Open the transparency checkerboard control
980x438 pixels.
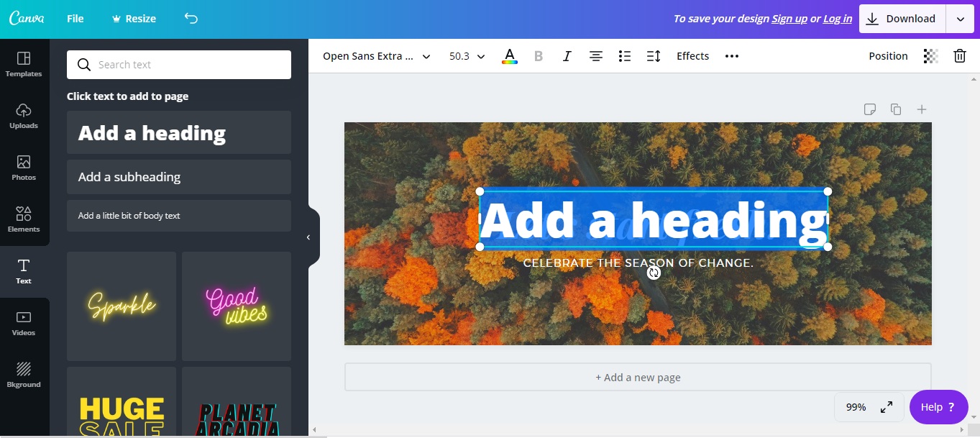click(x=931, y=56)
